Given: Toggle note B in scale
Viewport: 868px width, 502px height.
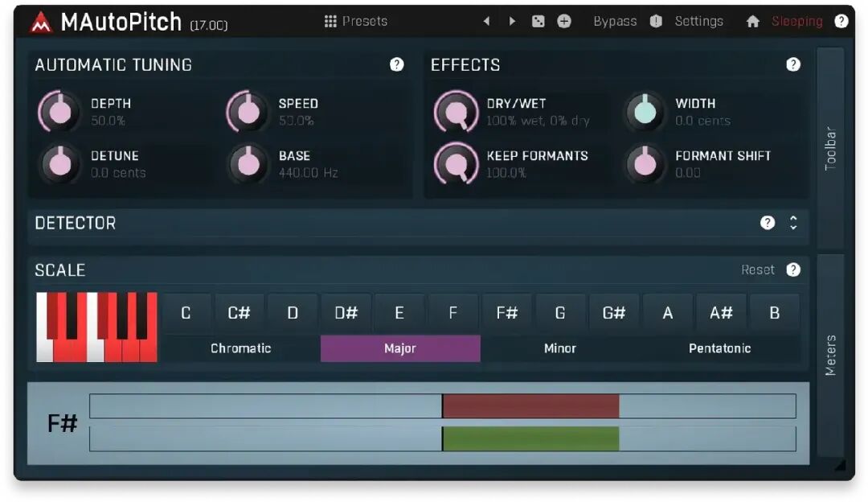Looking at the screenshot, I should pos(775,313).
